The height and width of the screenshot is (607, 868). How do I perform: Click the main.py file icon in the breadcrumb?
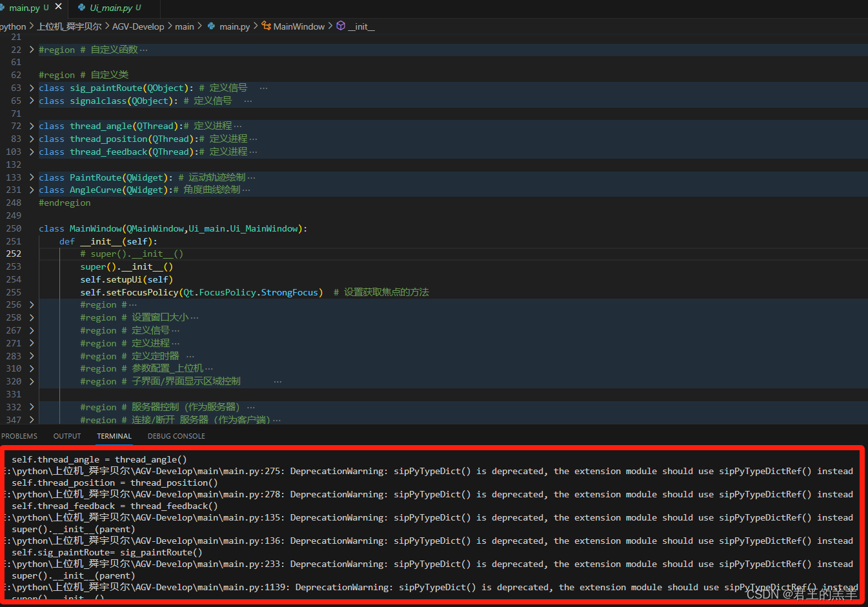point(210,26)
